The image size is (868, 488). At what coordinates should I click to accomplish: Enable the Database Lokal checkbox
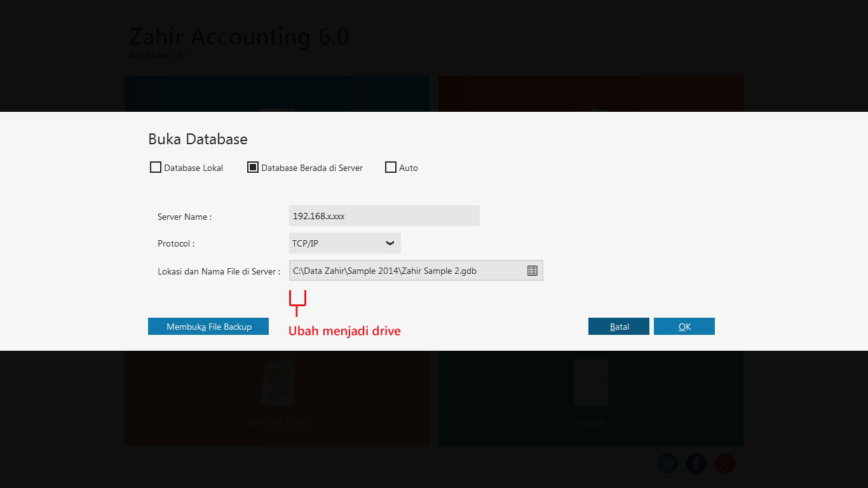tap(156, 168)
